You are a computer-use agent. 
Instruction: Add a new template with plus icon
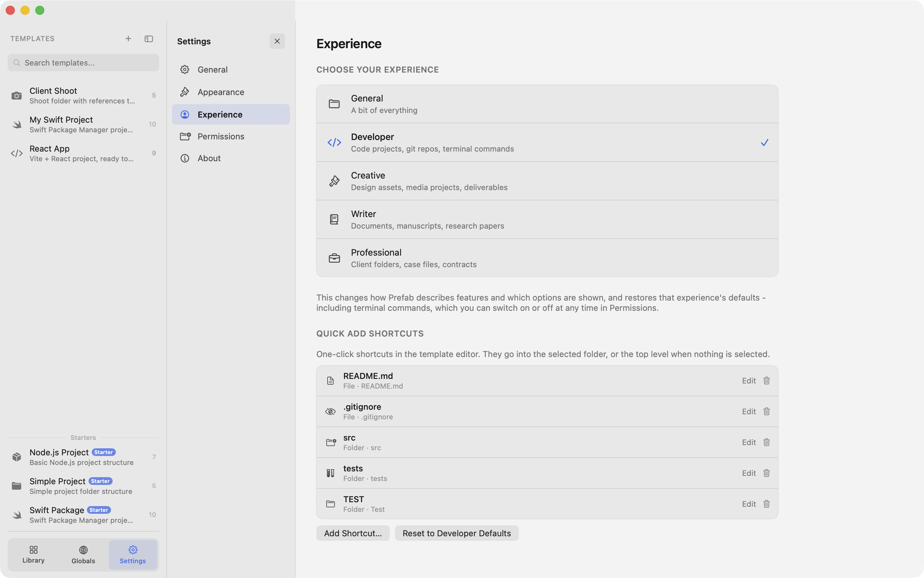pyautogui.click(x=128, y=39)
